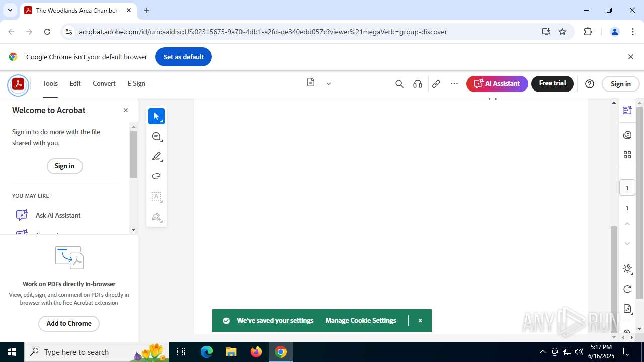The image size is (644, 362).
Task: Copy the share link icon
Action: [436, 84]
